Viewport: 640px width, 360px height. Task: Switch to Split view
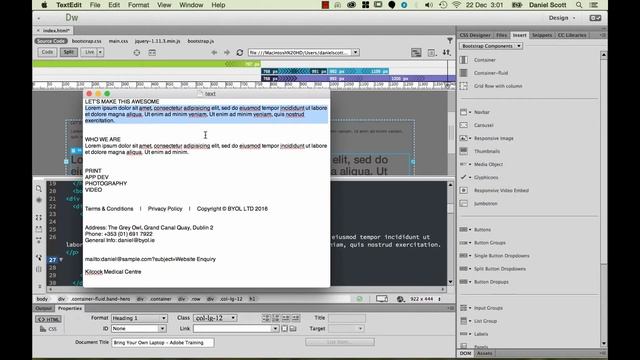click(69, 52)
